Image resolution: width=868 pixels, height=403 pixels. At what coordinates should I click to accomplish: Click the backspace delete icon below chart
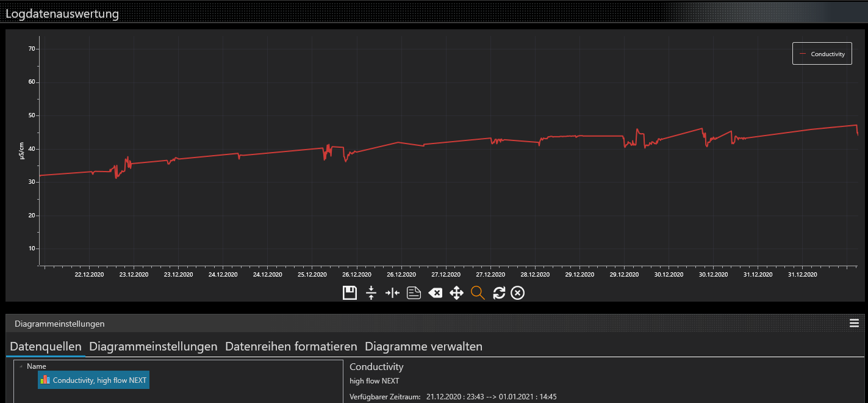pos(435,293)
